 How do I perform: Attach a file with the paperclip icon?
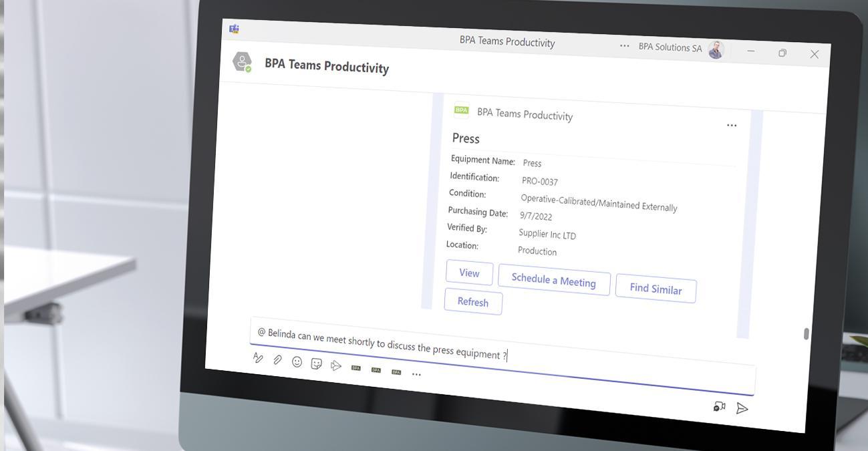pos(277,360)
